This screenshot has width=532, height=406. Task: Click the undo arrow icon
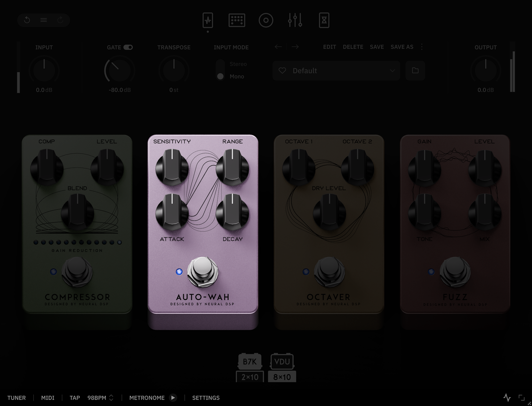coord(27,20)
